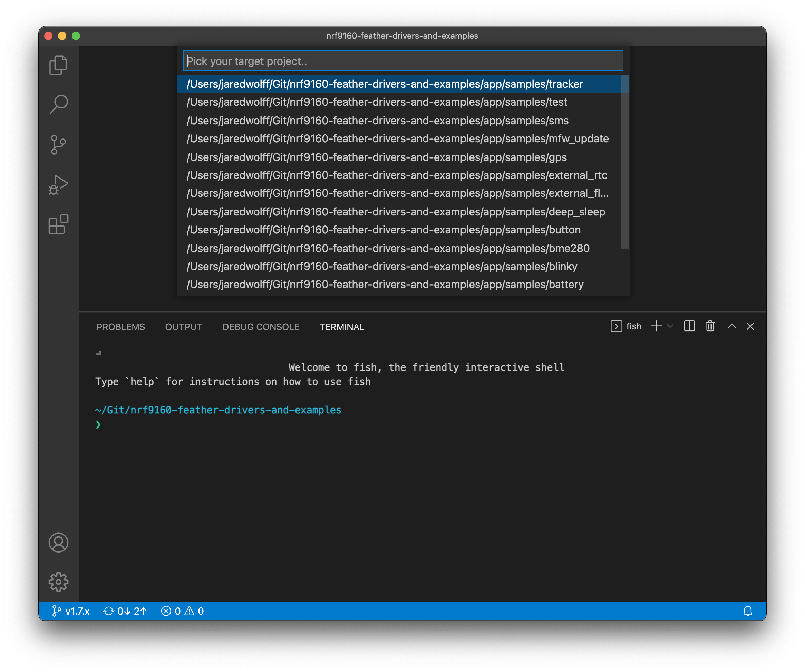Click the terminal prompt line
805x672 pixels.
[98, 424]
